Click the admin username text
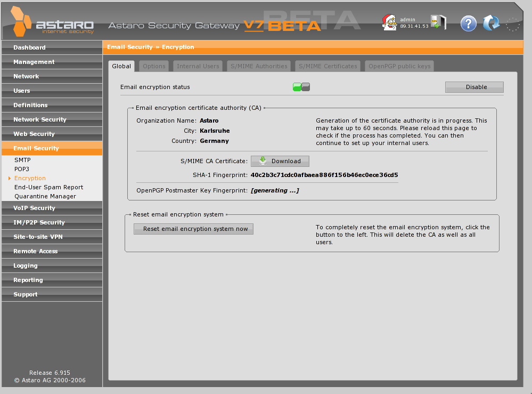The height and width of the screenshot is (394, 532). coord(407,20)
